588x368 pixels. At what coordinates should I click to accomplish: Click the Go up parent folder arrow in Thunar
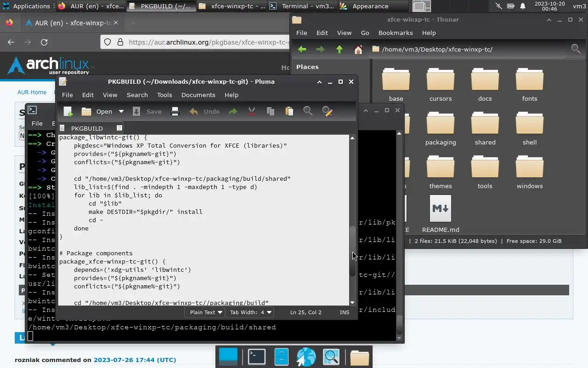click(339, 49)
